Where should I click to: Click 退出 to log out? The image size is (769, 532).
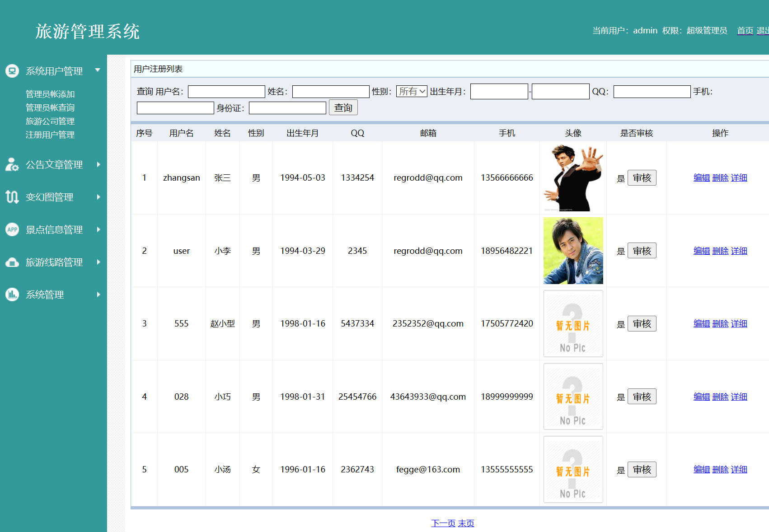[x=763, y=31]
